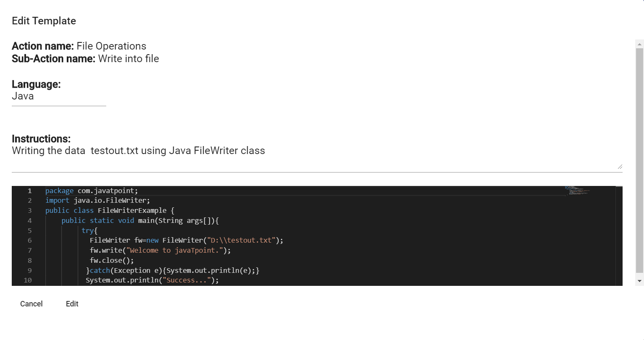Click the try keyword in code
Image resolution: width=644 pixels, height=340 pixels.
point(87,230)
